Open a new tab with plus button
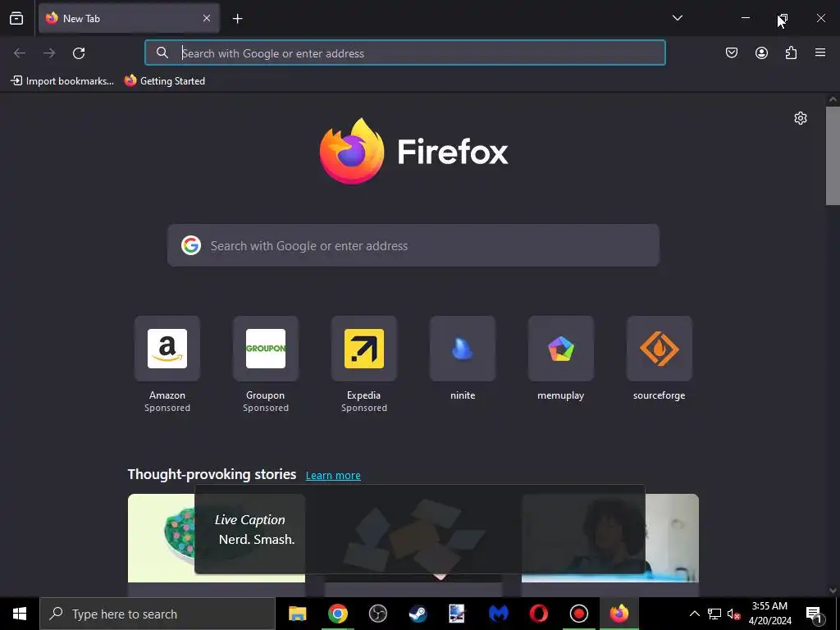This screenshot has width=840, height=630. [x=237, y=19]
